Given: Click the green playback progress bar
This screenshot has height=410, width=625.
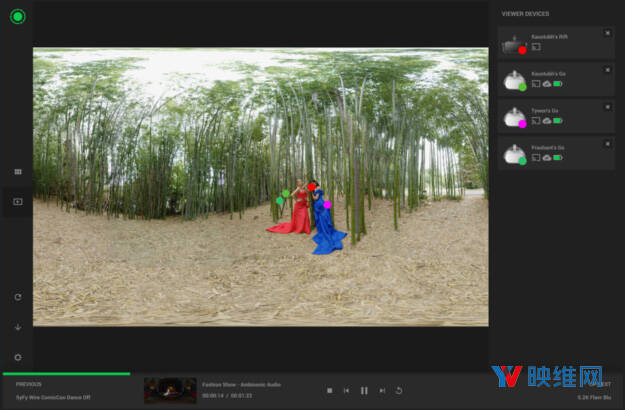Looking at the screenshot, I should click(x=66, y=374).
